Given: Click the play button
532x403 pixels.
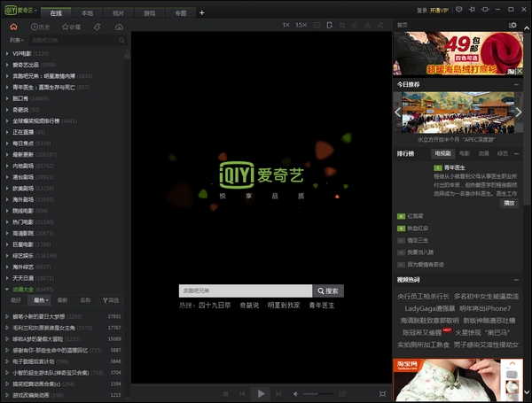Looking at the screenshot, I should click(261, 393).
